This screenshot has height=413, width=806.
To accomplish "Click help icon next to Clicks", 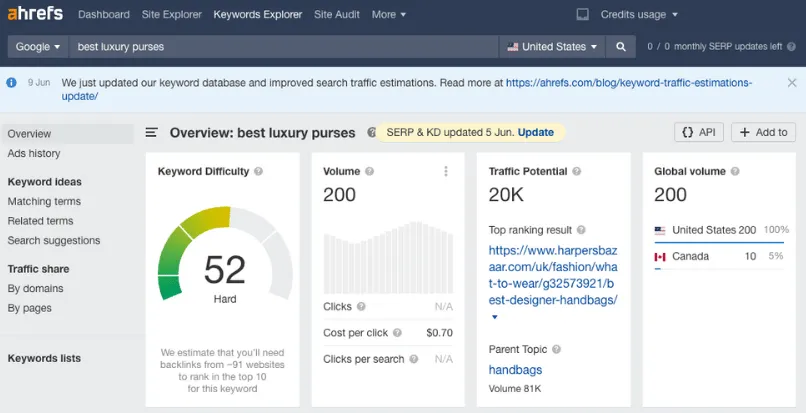I will point(361,307).
